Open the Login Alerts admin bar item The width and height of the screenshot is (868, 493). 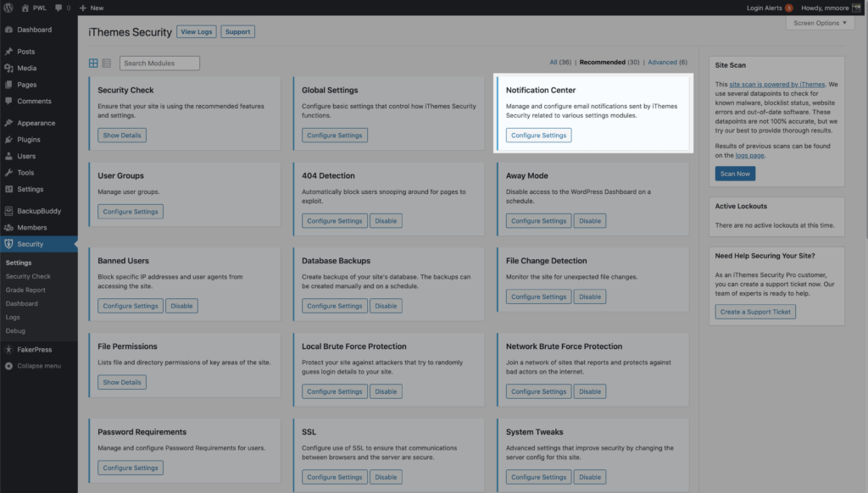pos(770,8)
